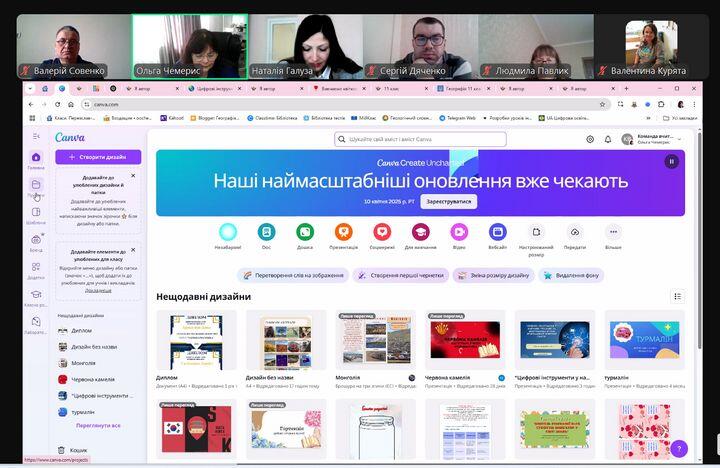Switch to the Цифрові інструменти browser tab
Screen dimensions: 720x468
214,88
